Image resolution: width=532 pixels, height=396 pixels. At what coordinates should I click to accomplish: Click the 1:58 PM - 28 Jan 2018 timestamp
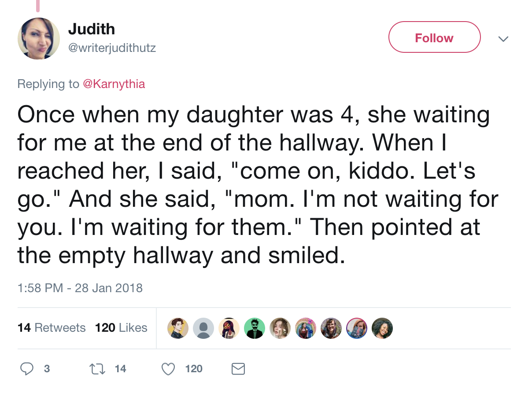click(80, 288)
